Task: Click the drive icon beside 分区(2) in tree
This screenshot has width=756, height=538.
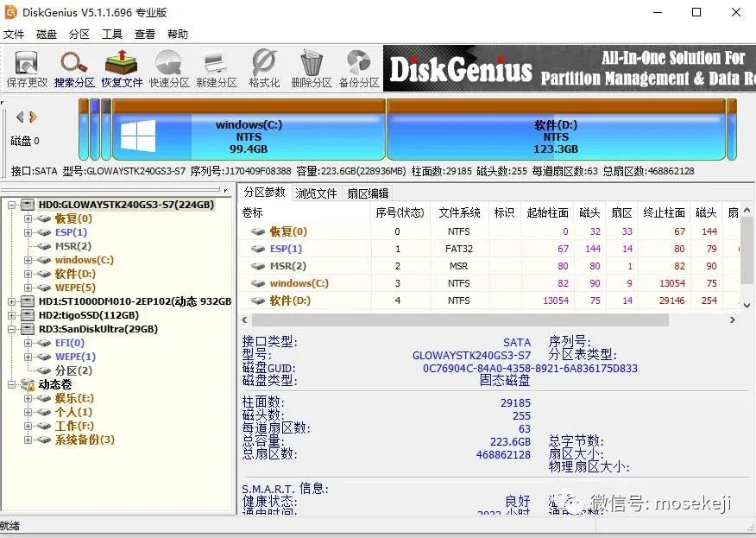Action: [x=44, y=371]
